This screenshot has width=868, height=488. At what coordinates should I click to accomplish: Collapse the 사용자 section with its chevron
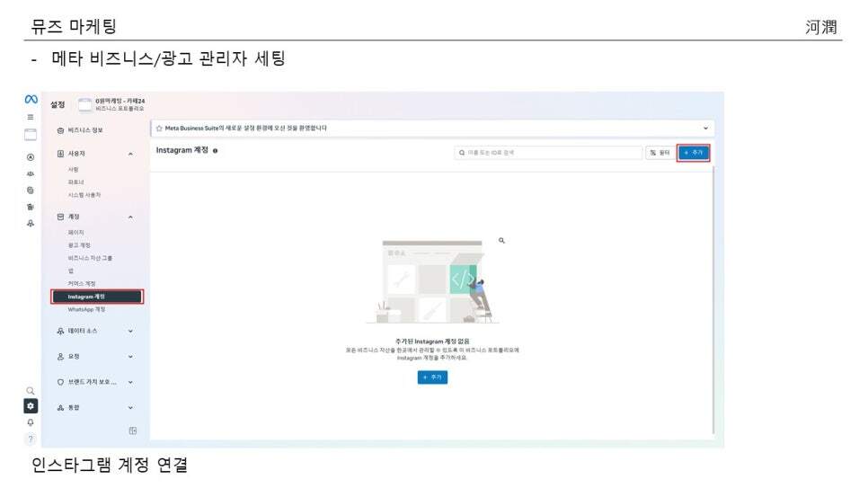130,154
